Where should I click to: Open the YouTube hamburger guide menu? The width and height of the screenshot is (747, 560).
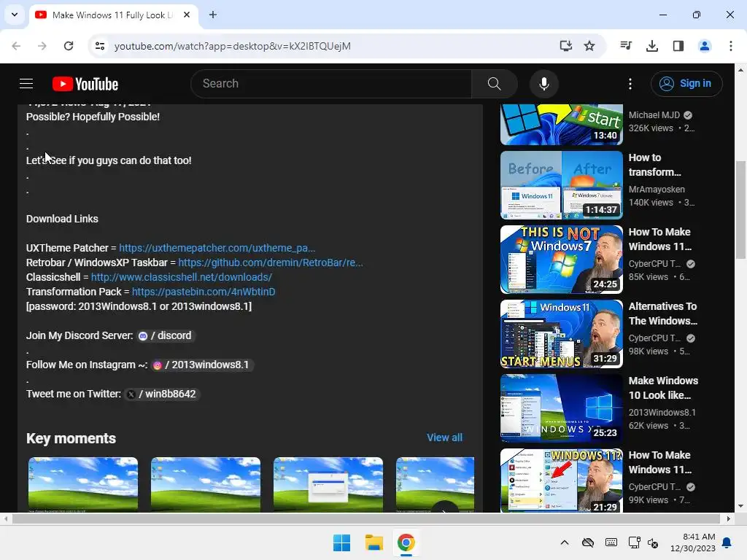point(26,84)
